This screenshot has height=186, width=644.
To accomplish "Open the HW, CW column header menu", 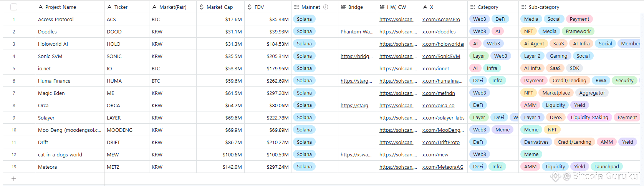I will pos(398,7).
